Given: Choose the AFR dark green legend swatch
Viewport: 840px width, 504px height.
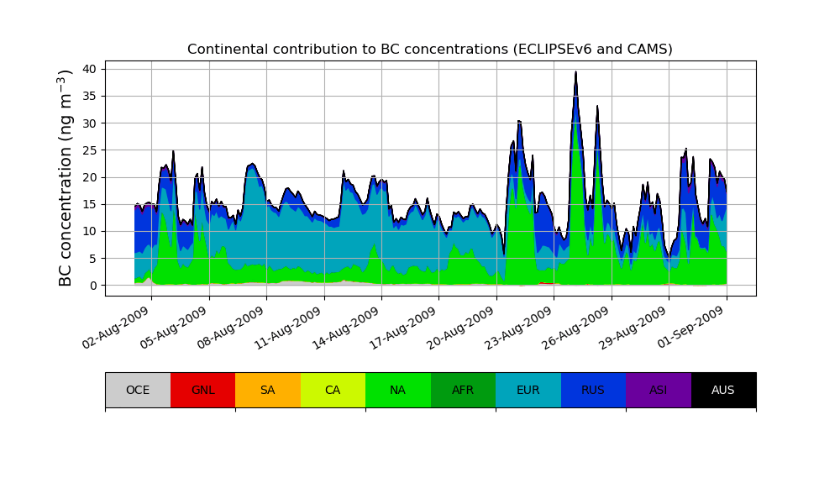Looking at the screenshot, I should (463, 390).
